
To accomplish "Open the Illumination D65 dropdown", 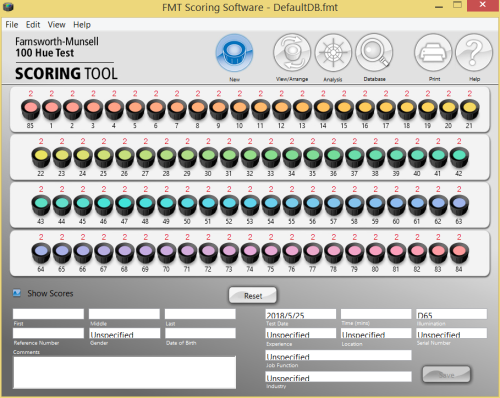I will (x=452, y=314).
